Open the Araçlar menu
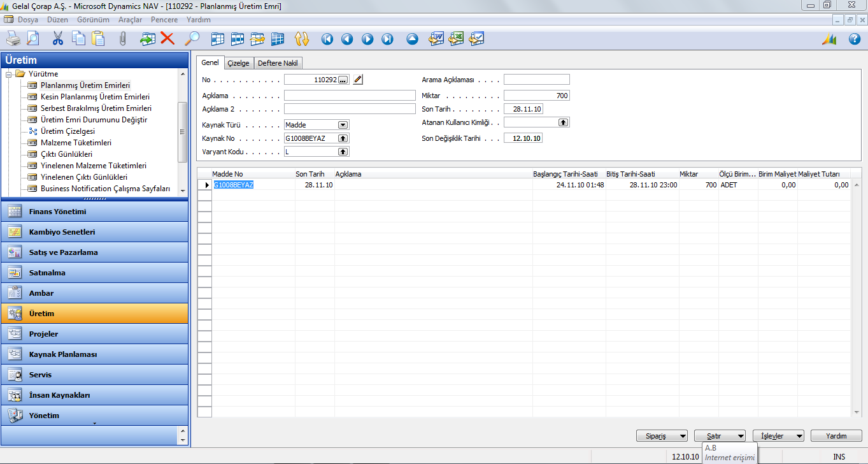868x464 pixels. tap(131, 20)
